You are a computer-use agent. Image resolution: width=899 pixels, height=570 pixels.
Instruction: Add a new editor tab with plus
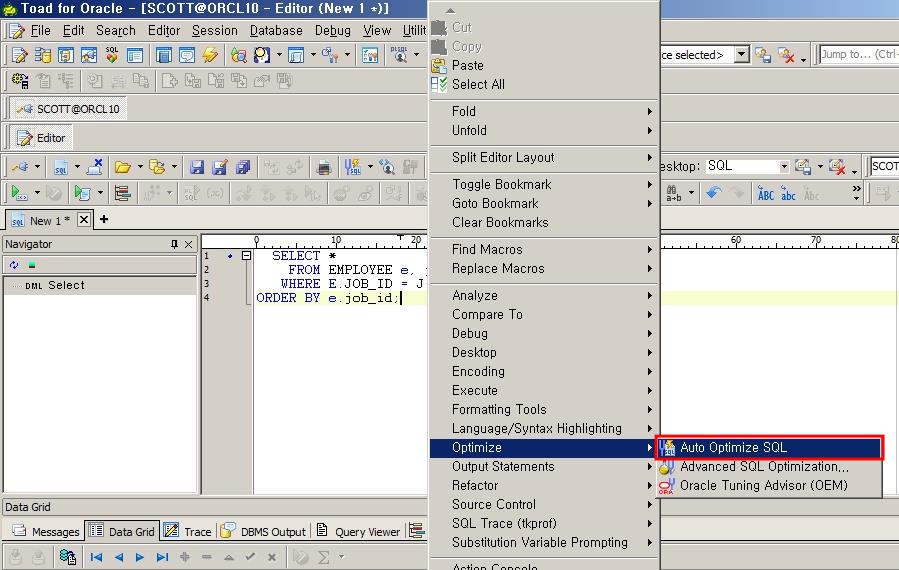tap(103, 219)
